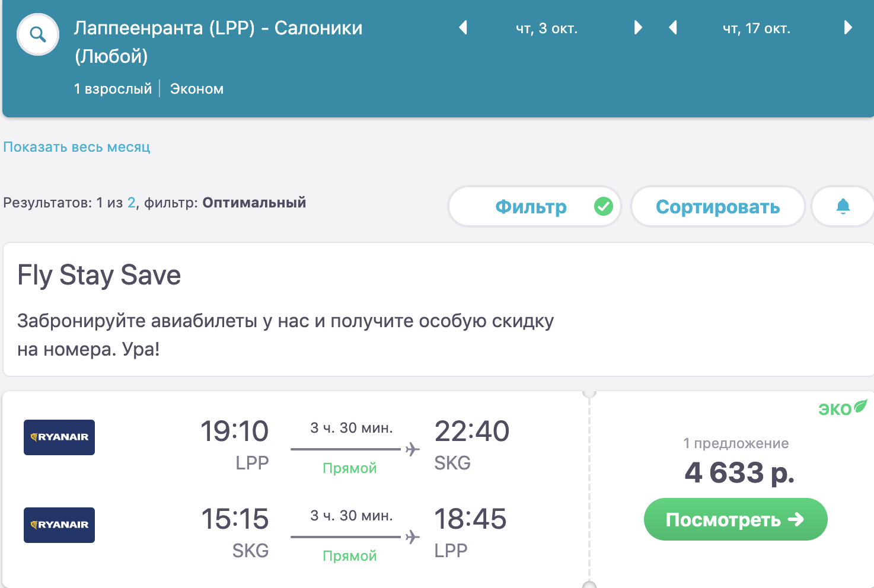Click the Fly Stay Save discount description

pyautogui.click(x=285, y=335)
